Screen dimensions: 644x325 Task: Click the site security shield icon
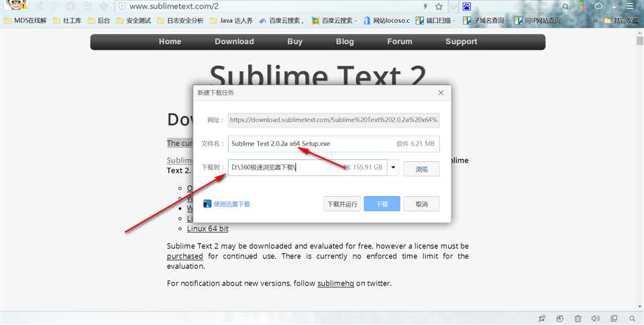[121, 6]
